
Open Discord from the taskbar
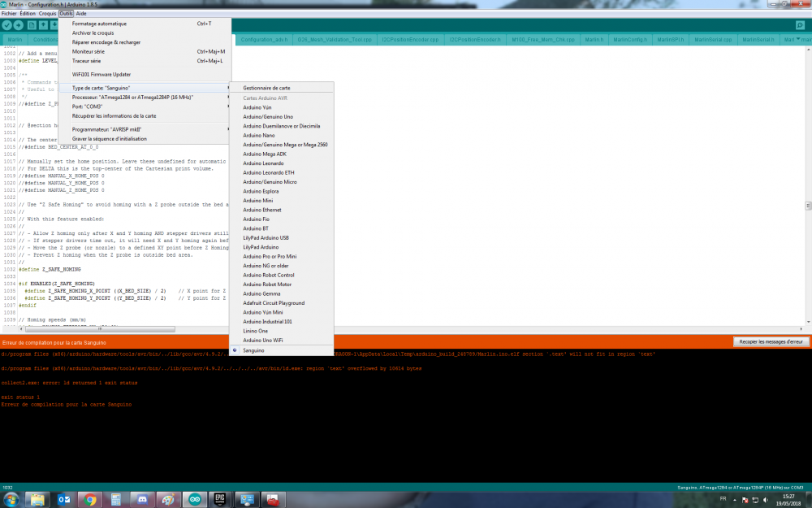click(x=142, y=500)
